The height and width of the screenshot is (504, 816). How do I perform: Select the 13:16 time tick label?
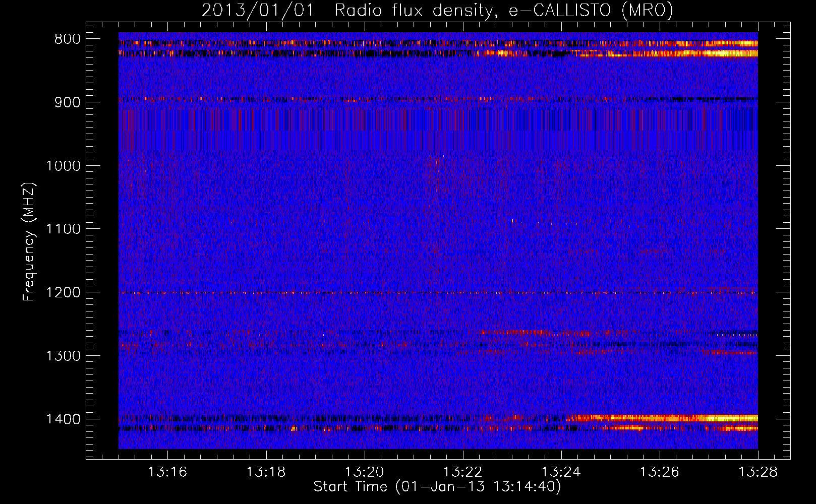(167, 472)
